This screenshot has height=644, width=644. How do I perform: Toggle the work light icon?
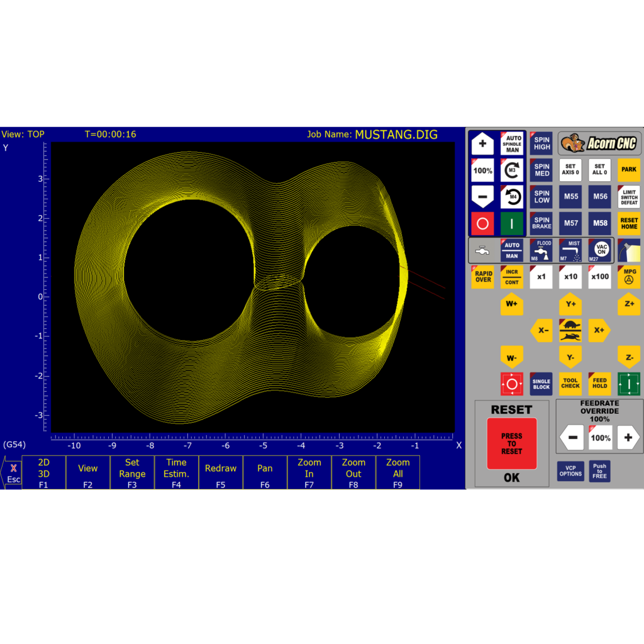pyautogui.click(x=628, y=250)
